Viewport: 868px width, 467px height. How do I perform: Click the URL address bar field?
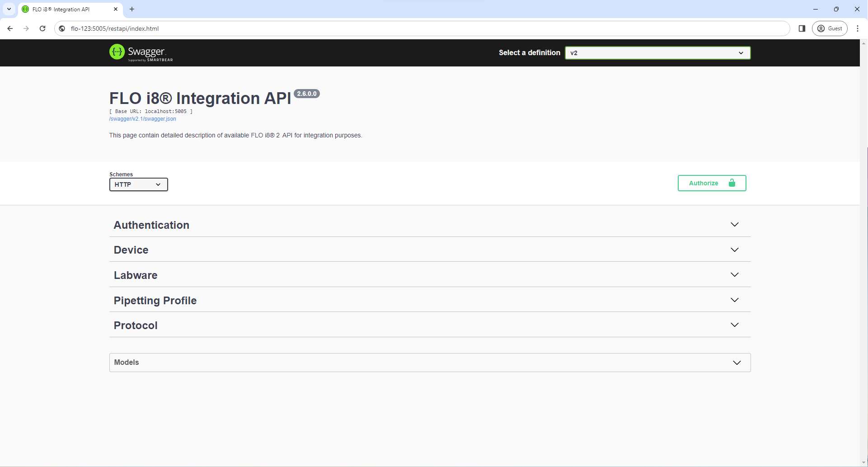coord(407,28)
